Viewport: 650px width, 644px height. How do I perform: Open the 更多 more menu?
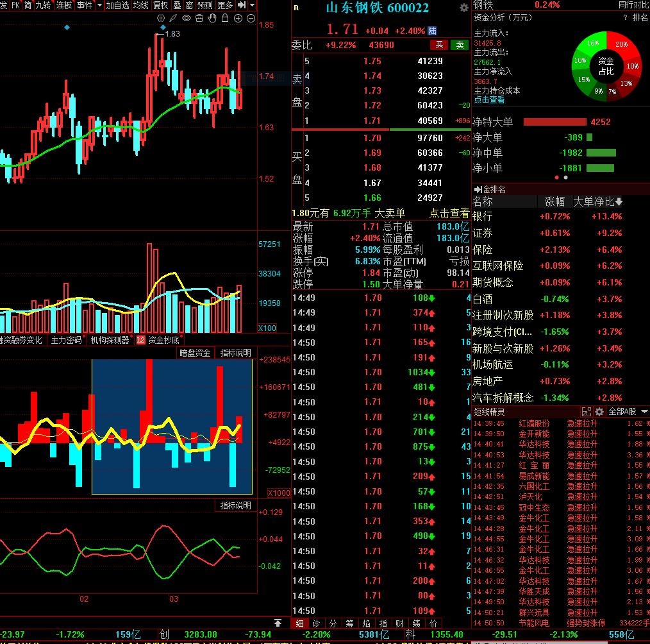click(x=225, y=5)
